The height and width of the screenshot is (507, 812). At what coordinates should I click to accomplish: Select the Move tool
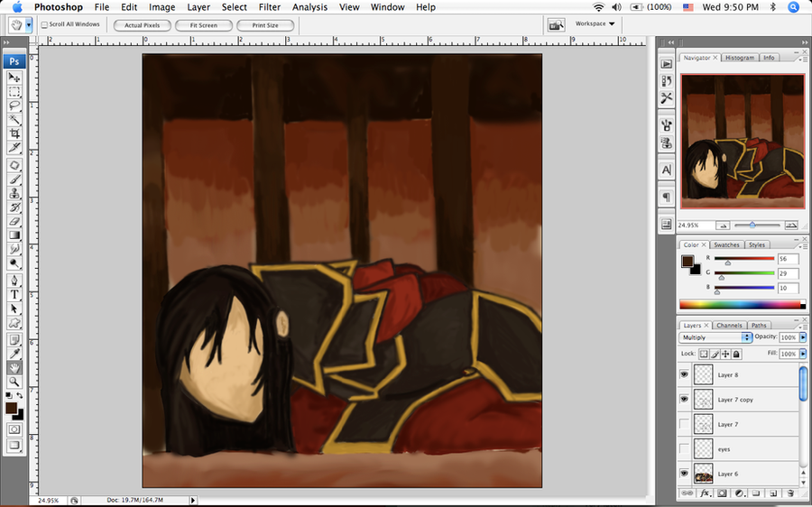14,78
